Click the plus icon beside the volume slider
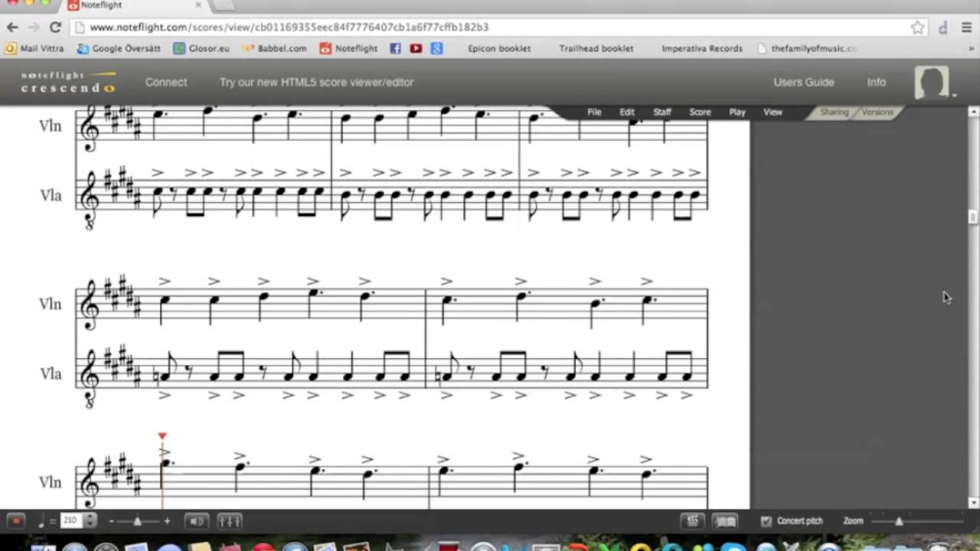Viewport: 980px width, 551px height. tap(167, 521)
